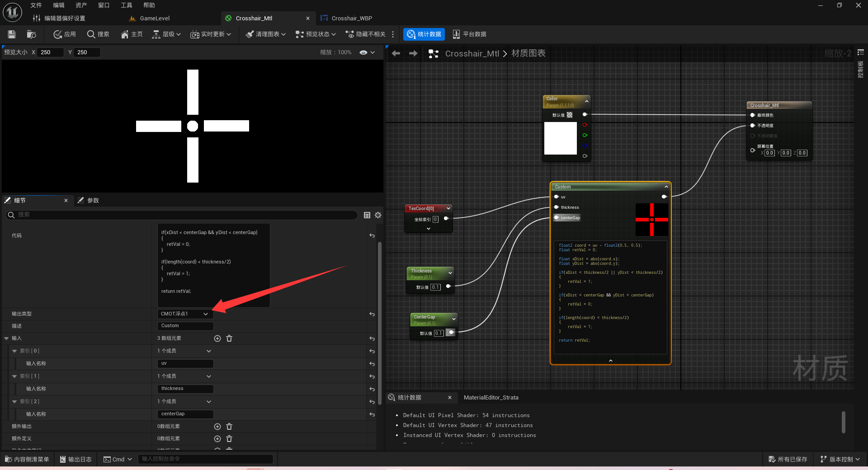Image resolution: width=868 pixels, height=470 pixels.
Task: Switch to the Crosshair_WBP tab
Action: pyautogui.click(x=347, y=19)
